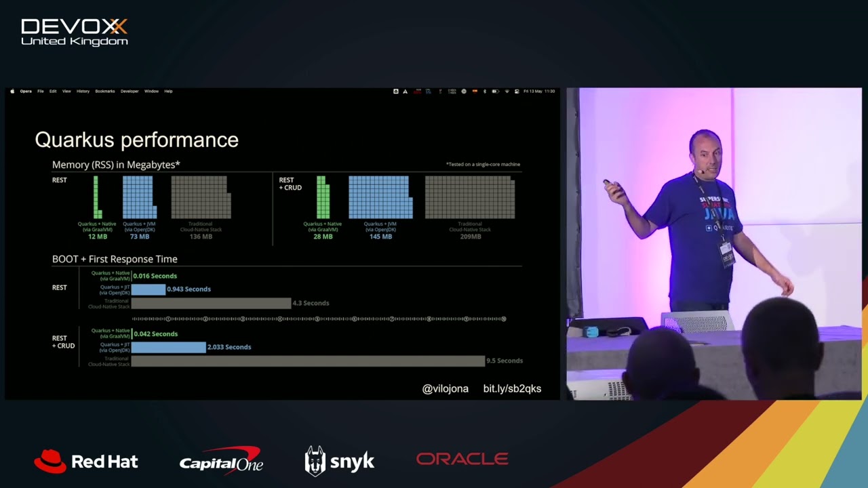
Task: Click the tested on single-core machine footnote
Action: click(x=483, y=164)
